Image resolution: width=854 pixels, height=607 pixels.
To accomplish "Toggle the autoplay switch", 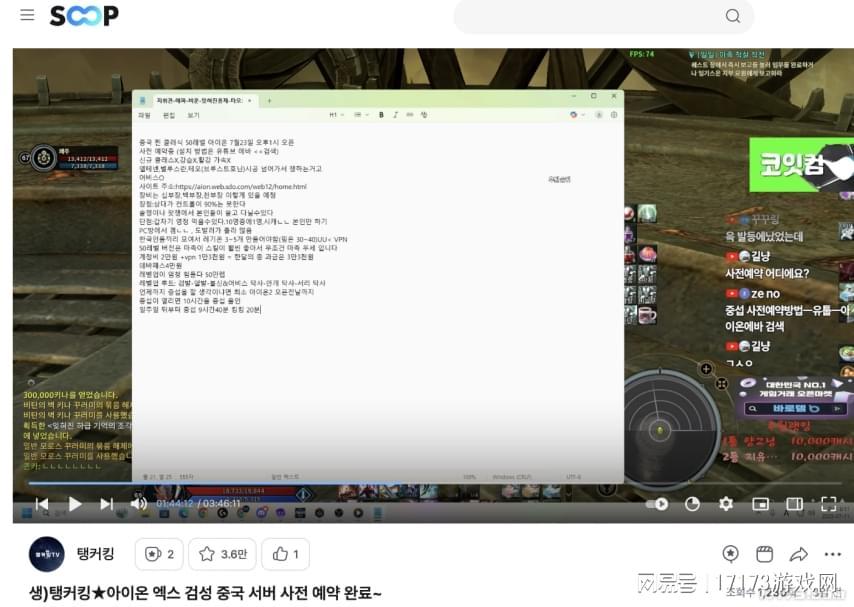I will (657, 504).
